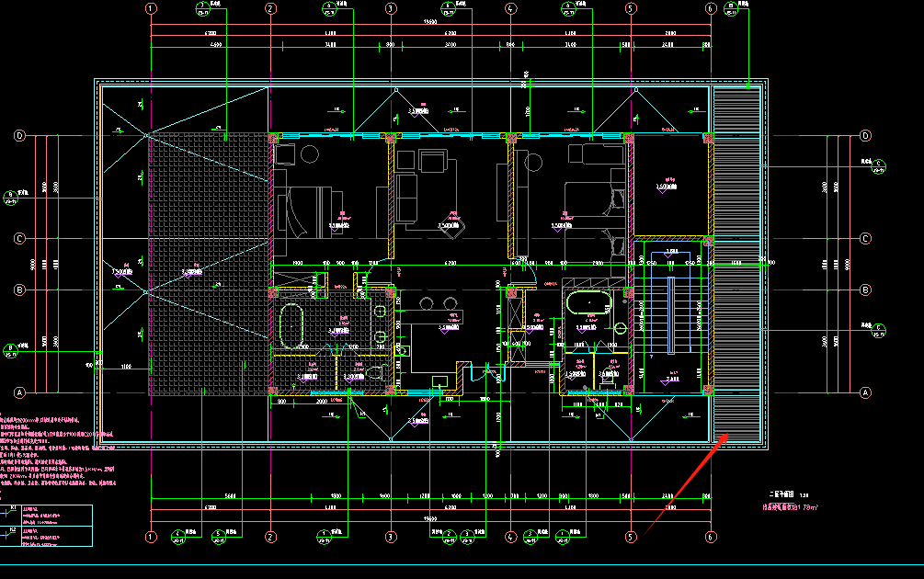The width and height of the screenshot is (924, 579).
Task: Select the K1 row in the legend table
Action: click(46, 515)
